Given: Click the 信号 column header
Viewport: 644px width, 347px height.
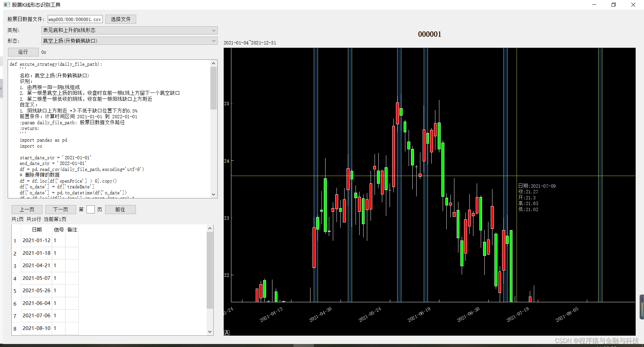Looking at the screenshot, I should coord(59,230).
